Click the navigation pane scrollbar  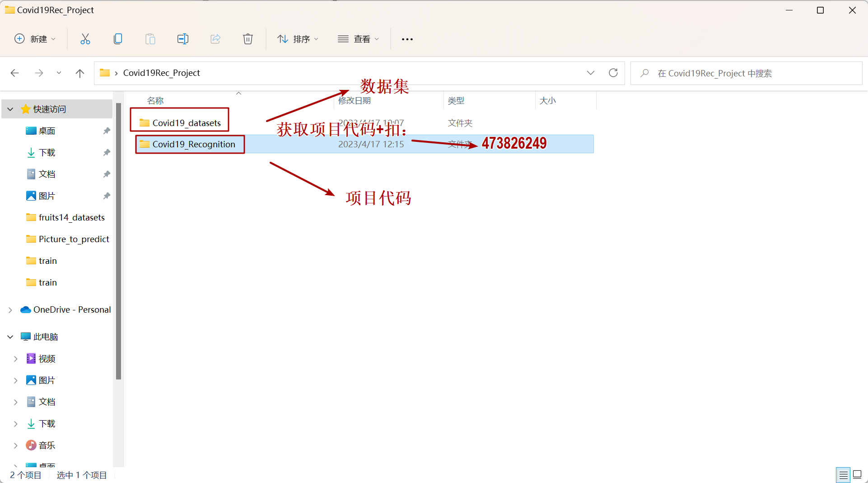[x=118, y=241]
